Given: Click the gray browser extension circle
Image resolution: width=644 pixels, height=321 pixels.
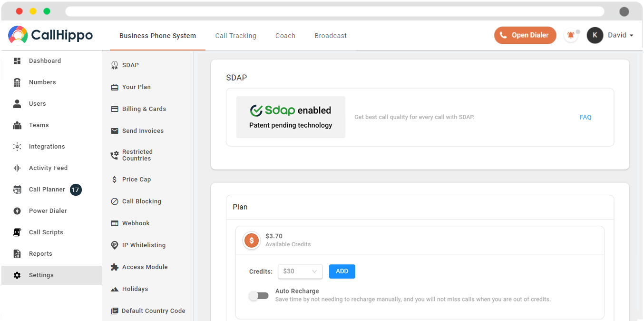Looking at the screenshot, I should 624,11.
